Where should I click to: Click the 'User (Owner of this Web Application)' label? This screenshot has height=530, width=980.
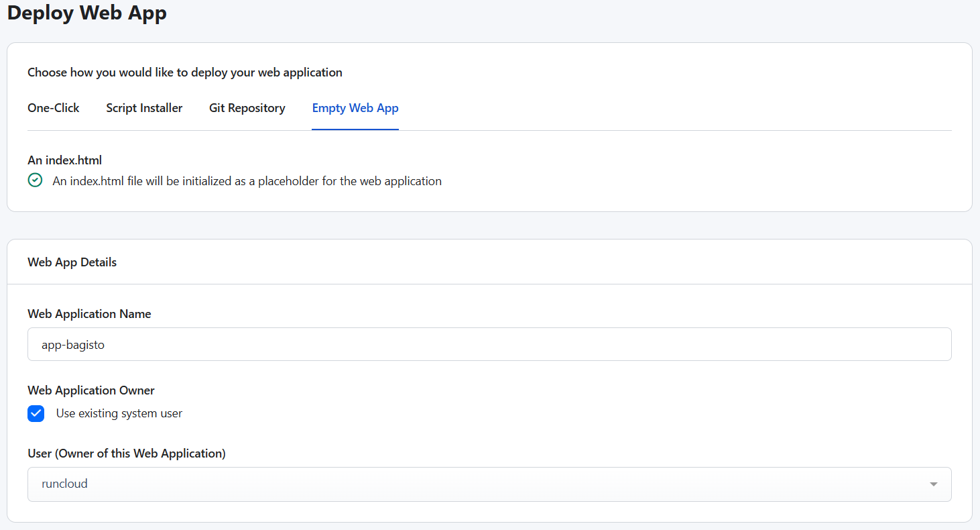coord(127,454)
